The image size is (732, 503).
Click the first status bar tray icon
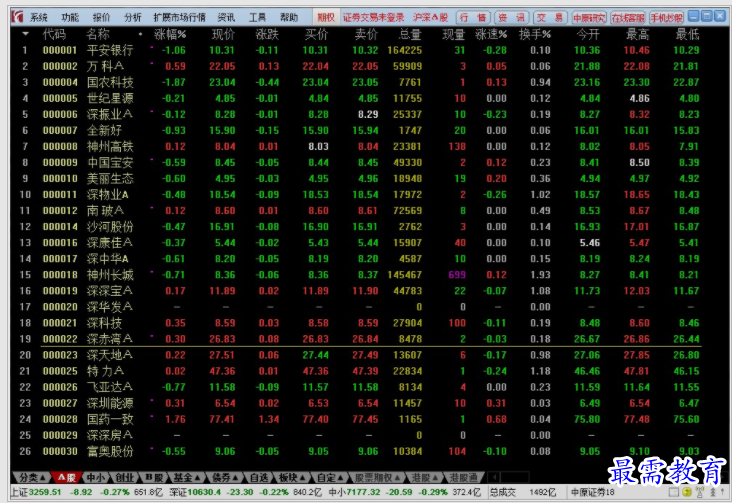pyautogui.click(x=674, y=492)
